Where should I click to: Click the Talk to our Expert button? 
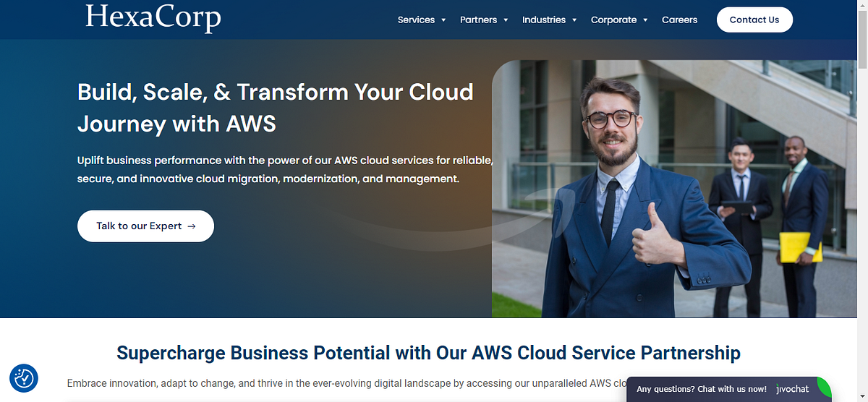click(x=145, y=226)
